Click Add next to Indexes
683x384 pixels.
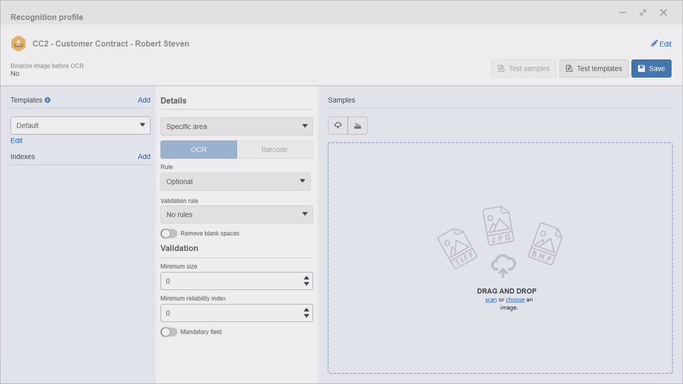[144, 156]
